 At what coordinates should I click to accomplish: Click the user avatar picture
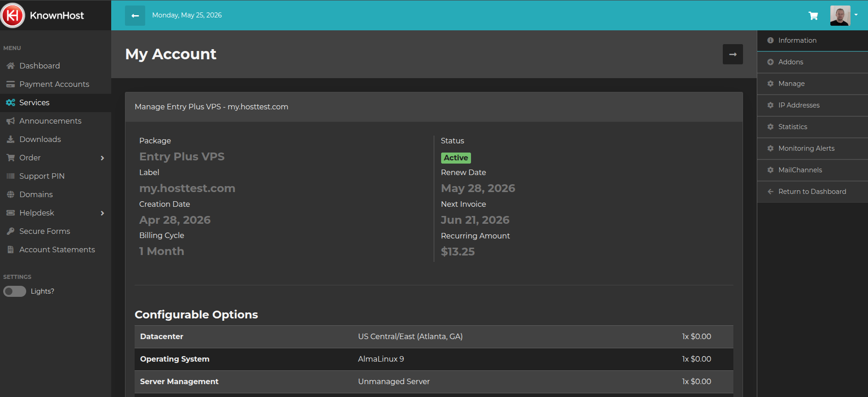coord(840,16)
